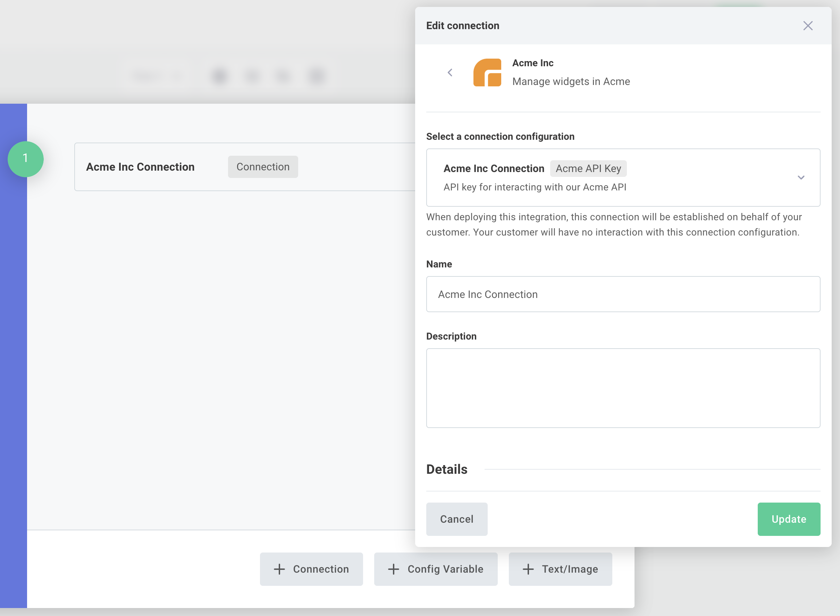Image resolution: width=840 pixels, height=616 pixels.
Task: Collapse the Edit connection view using the left chevron
Action: (x=450, y=73)
